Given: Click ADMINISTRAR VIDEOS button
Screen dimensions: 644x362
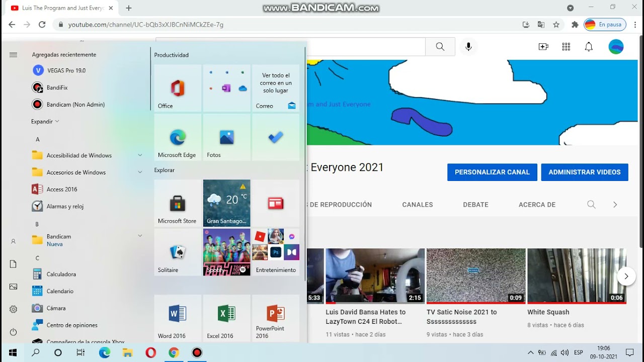Looking at the screenshot, I should (585, 172).
